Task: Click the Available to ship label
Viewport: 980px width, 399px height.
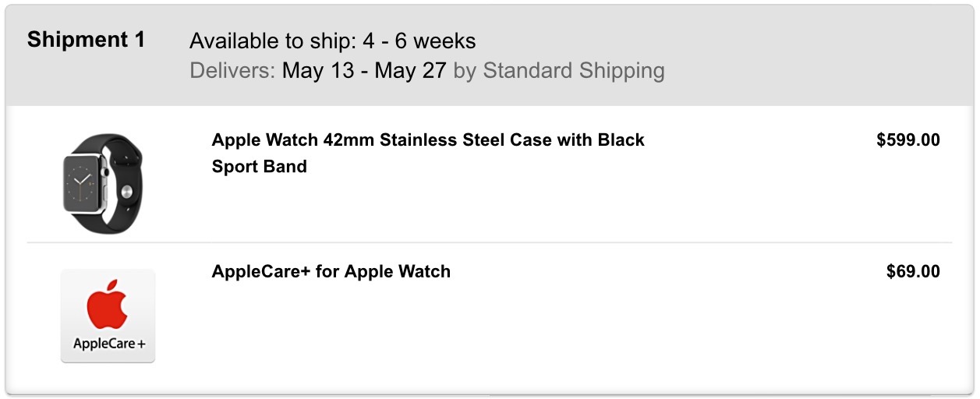Action: (273, 41)
